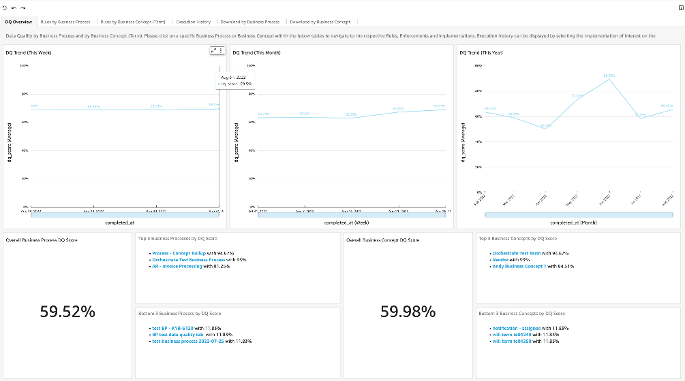
Task: Open the Download by Business Process tab
Action: tap(250, 22)
